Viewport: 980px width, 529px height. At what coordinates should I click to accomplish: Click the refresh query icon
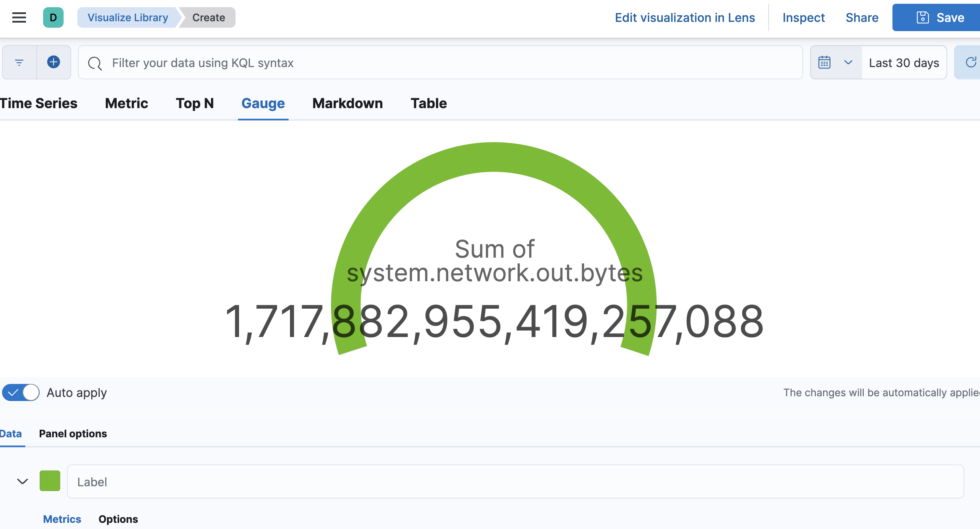(x=970, y=62)
